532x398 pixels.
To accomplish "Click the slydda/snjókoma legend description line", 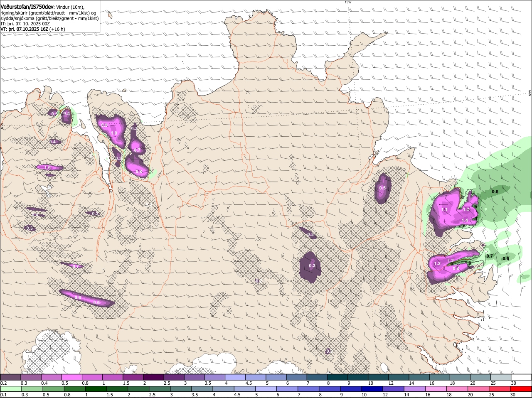I will (x=49, y=18).
